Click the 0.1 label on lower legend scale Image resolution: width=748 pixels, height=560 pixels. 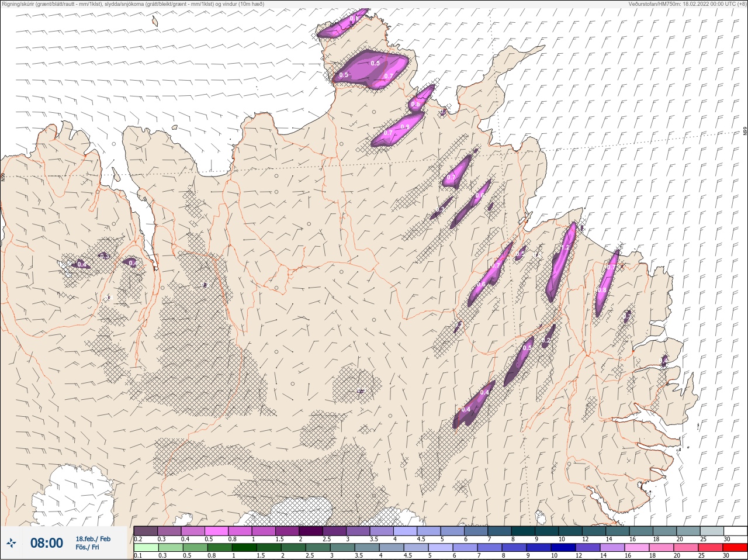pos(138,556)
